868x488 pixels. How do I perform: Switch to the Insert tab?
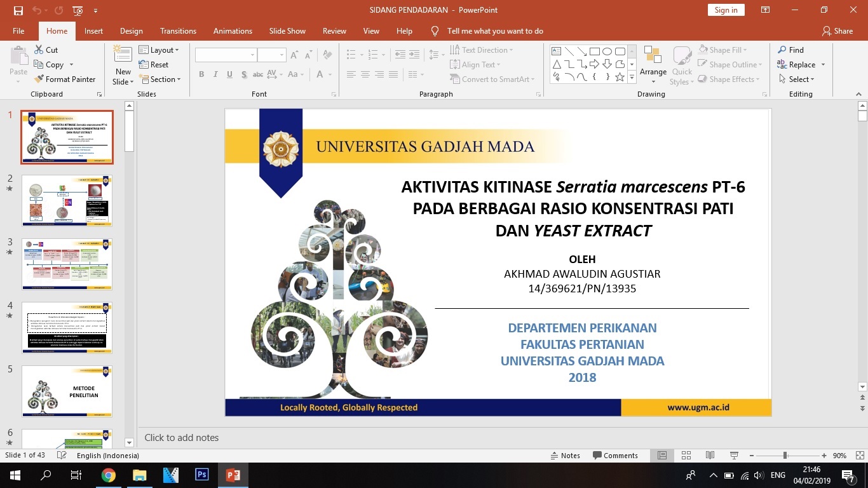93,31
